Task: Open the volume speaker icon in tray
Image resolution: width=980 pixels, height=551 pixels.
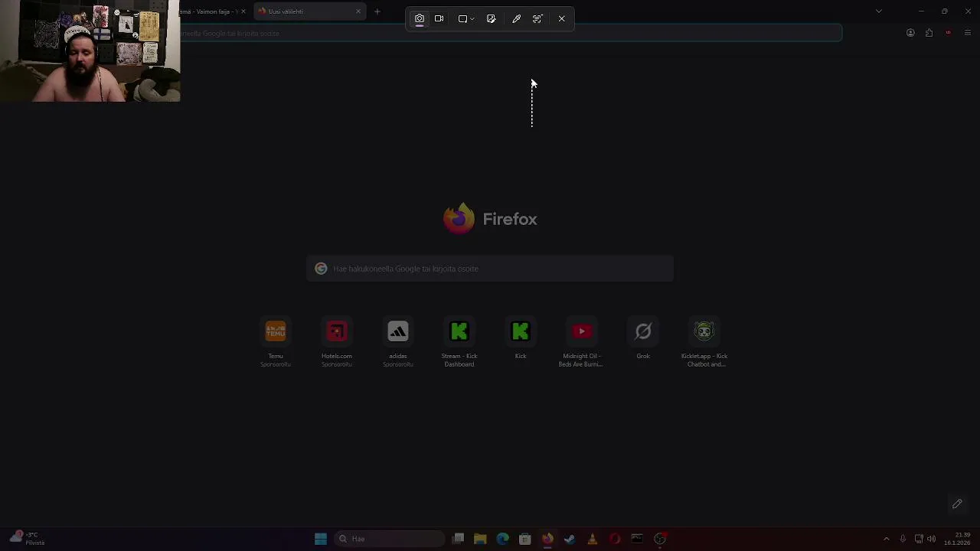Action: (932, 539)
